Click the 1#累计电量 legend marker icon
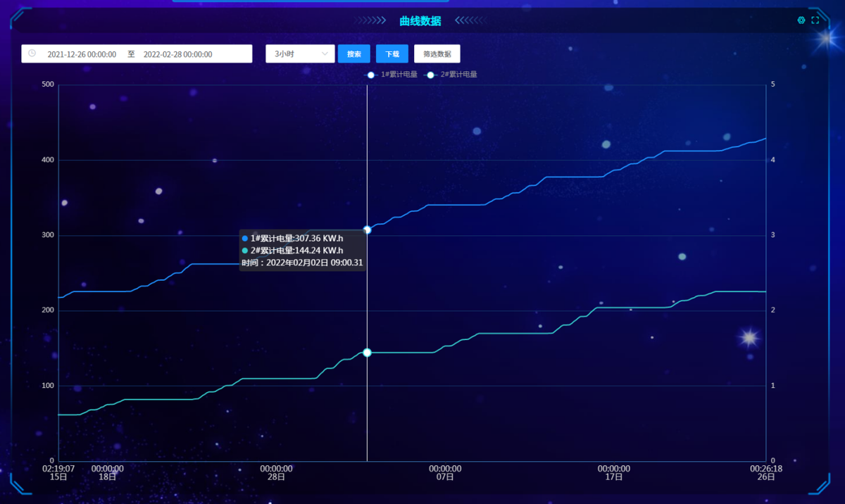Screen dimensions: 845x504 point(371,75)
